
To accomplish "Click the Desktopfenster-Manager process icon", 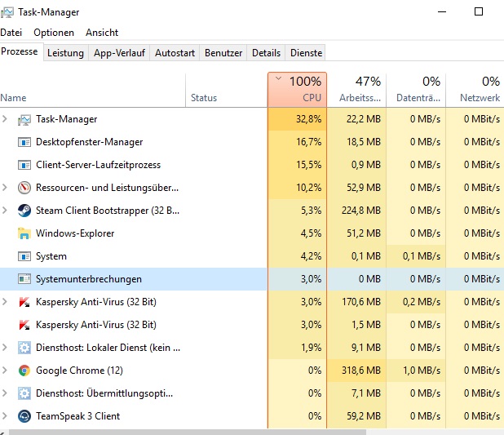I will pos(24,142).
